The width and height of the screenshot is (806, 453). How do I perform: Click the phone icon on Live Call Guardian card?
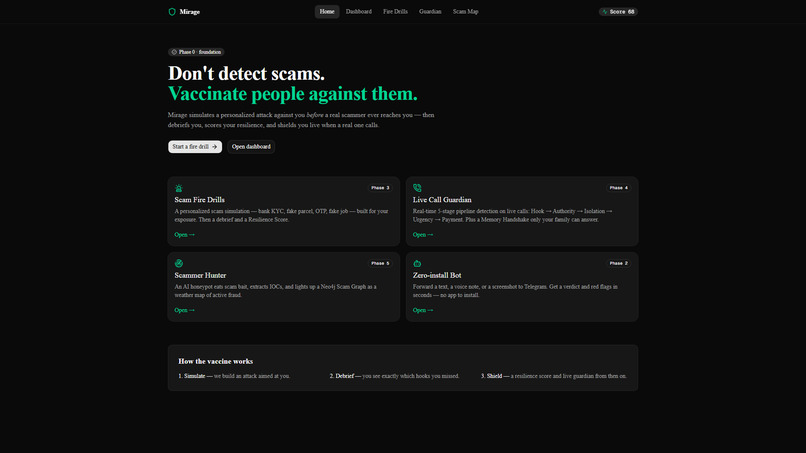[x=417, y=188]
